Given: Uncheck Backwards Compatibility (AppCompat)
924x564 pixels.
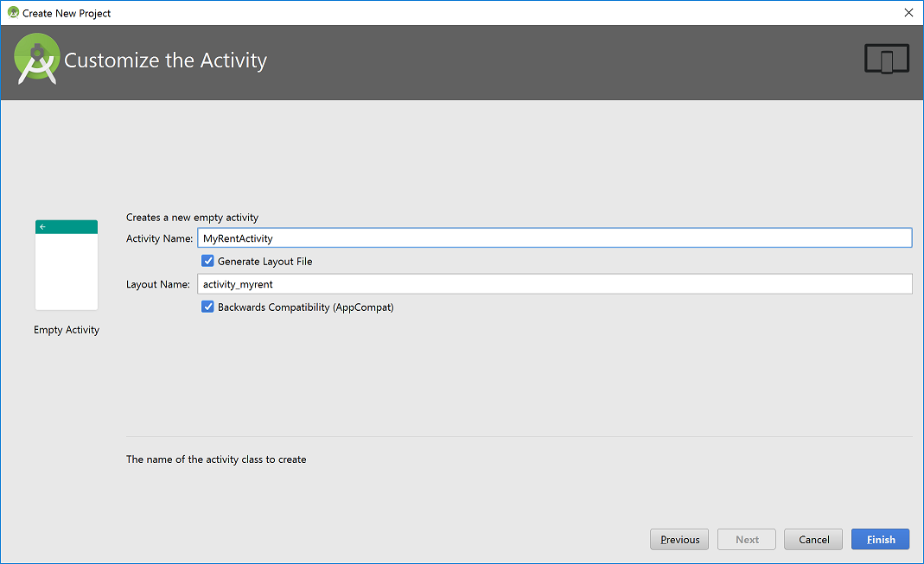Looking at the screenshot, I should 207,307.
